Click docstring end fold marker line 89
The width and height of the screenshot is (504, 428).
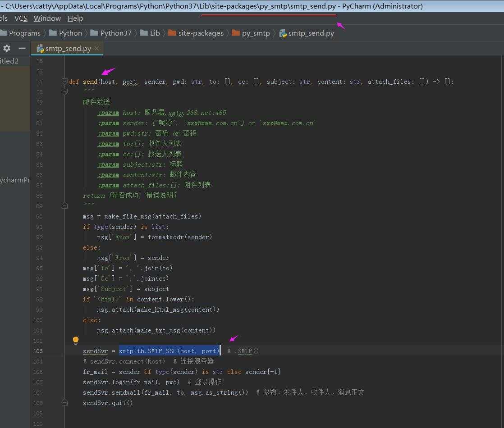(64, 205)
